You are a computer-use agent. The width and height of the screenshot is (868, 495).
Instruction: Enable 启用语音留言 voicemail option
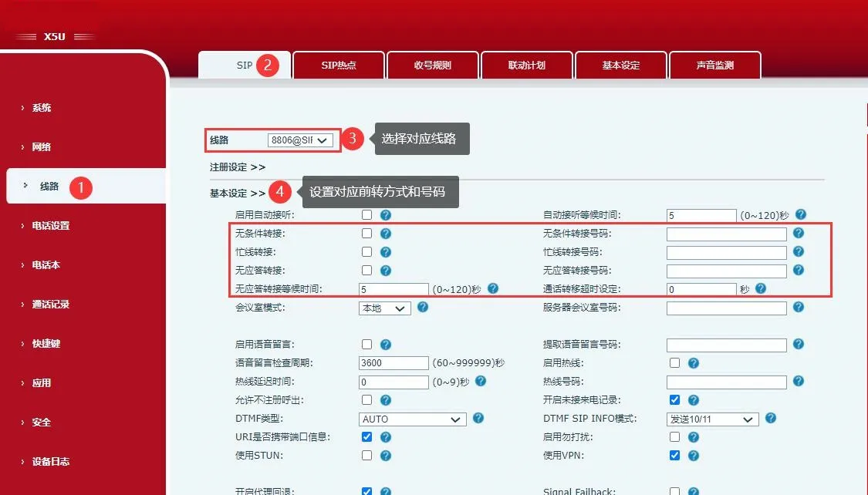pyautogui.click(x=366, y=345)
